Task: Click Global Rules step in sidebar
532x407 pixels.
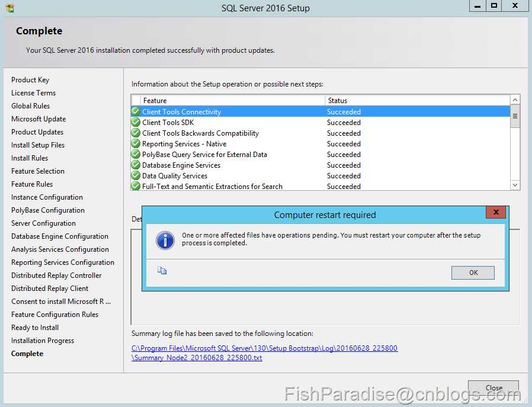Action: pos(31,106)
